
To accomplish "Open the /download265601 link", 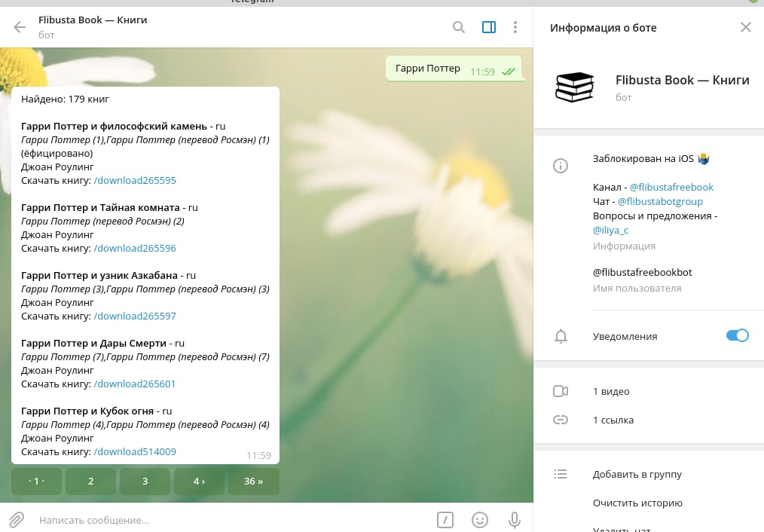I will pyautogui.click(x=134, y=384).
